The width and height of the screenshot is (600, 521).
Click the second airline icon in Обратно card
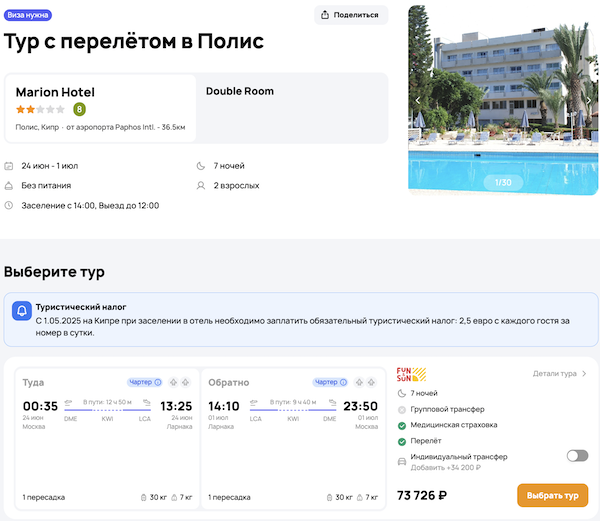tap(372, 382)
